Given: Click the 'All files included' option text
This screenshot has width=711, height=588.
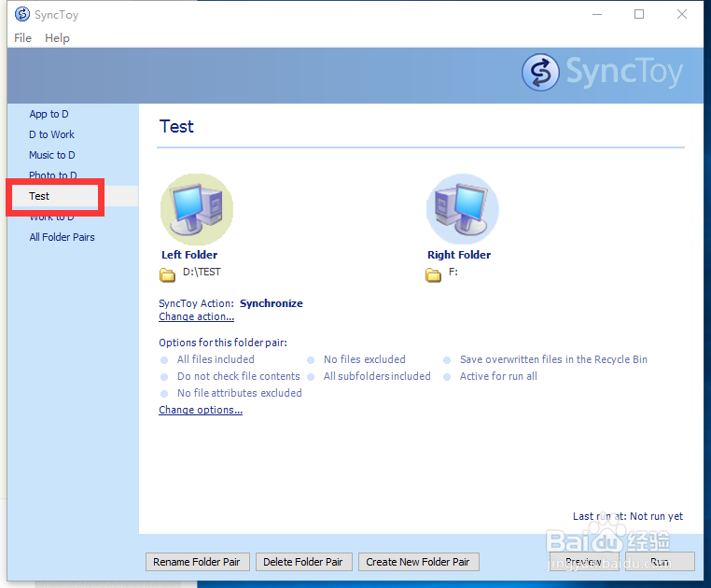Looking at the screenshot, I should 216,359.
